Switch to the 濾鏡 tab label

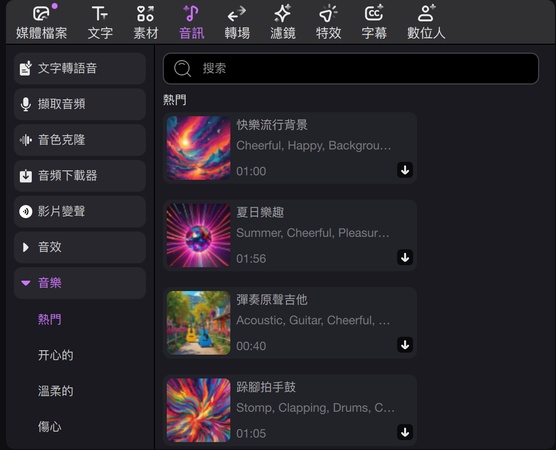pyautogui.click(x=283, y=33)
